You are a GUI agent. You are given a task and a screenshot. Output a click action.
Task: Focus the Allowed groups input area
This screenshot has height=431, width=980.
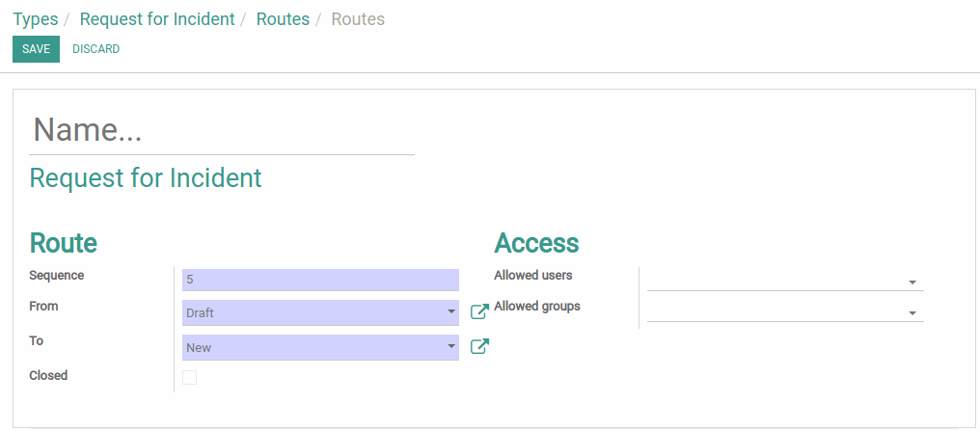coord(775,311)
